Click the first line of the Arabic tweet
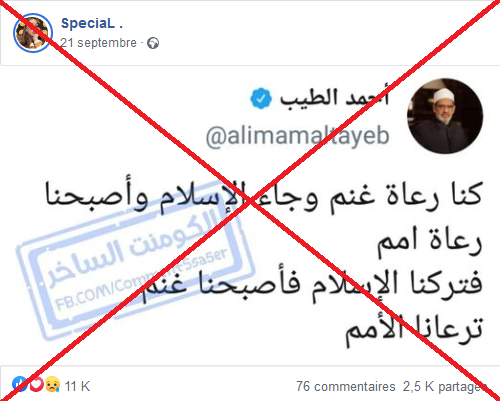The image size is (500, 401). tap(263, 197)
